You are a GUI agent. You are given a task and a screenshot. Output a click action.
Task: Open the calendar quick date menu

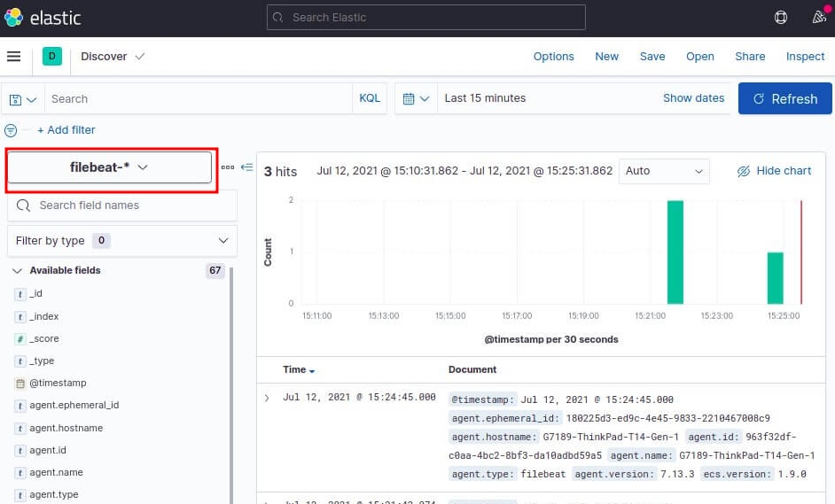click(416, 98)
